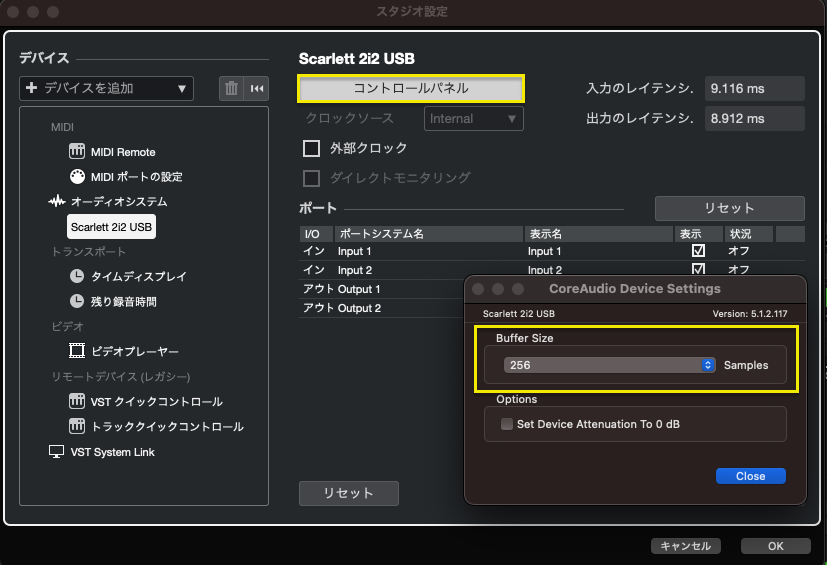Expand クロックソース Internal dropdown
827x565 pixels.
473,118
